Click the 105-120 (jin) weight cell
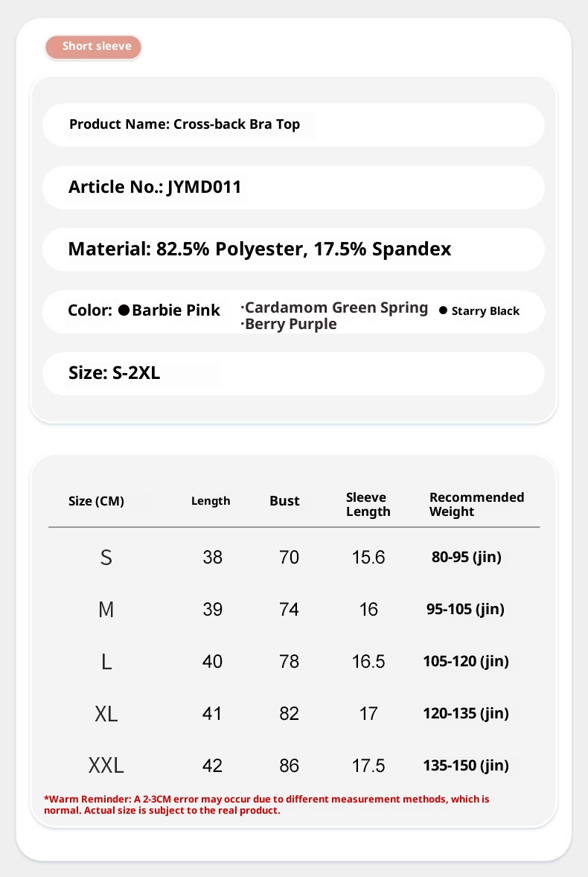The height and width of the screenshot is (877, 588). point(465,661)
